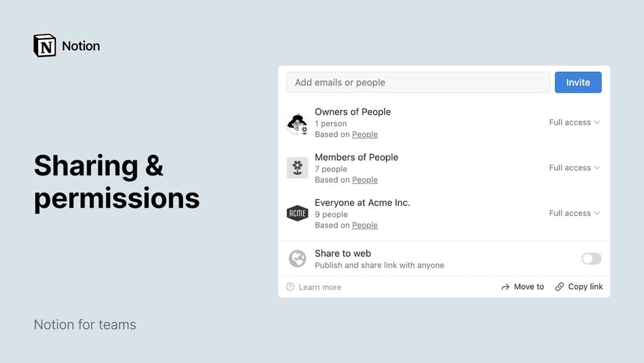Click the Members of People flower icon

[x=298, y=168]
